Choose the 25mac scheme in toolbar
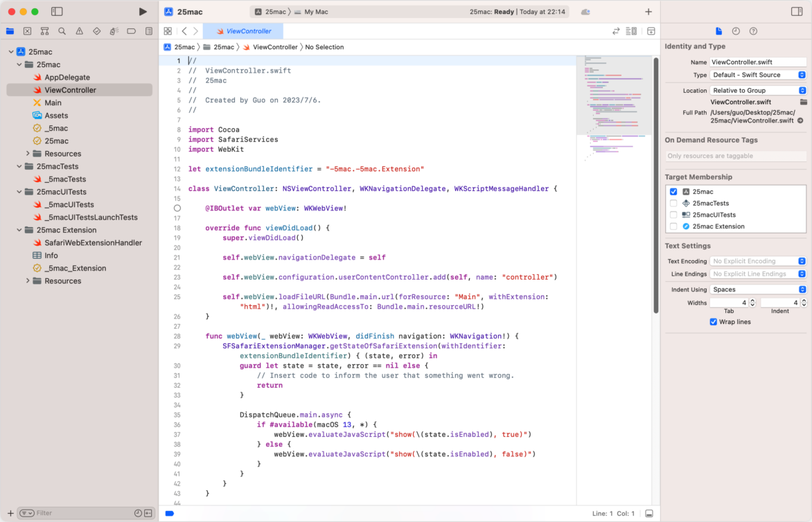This screenshot has height=522, width=812. click(x=271, y=11)
